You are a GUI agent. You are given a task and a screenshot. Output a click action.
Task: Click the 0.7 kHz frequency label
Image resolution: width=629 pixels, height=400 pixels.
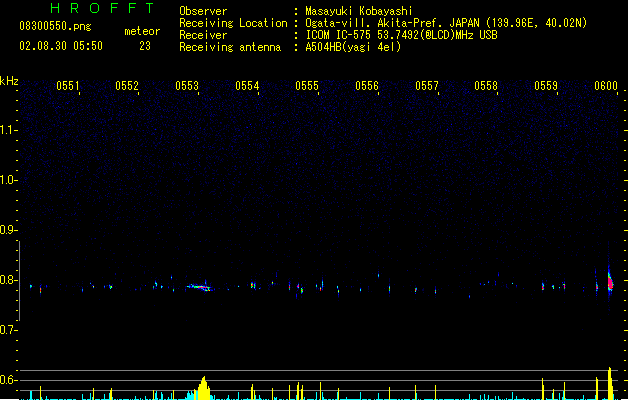[x=8, y=330]
